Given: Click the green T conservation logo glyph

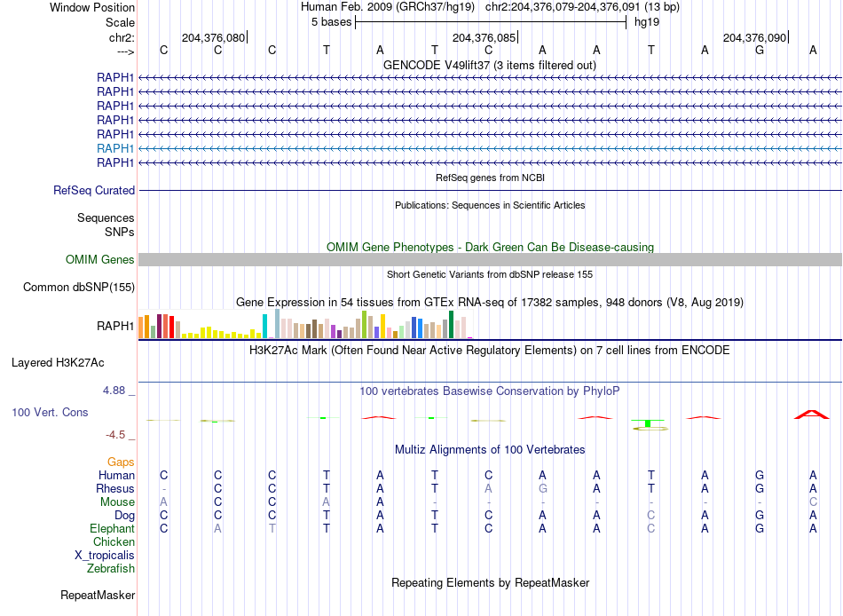Looking at the screenshot, I should [649, 423].
